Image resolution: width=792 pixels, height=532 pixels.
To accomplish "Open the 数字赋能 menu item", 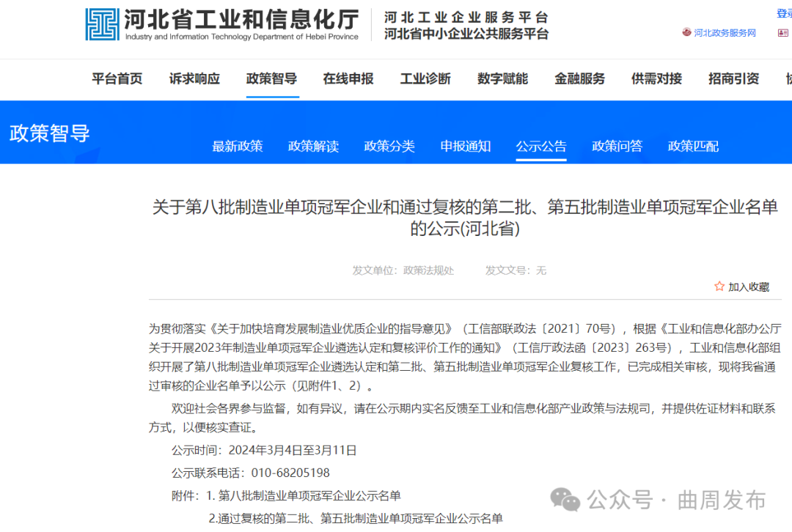I will point(502,79).
